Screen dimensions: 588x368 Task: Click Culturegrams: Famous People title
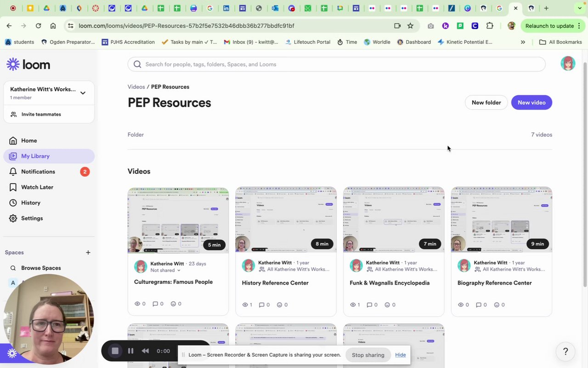(x=173, y=282)
